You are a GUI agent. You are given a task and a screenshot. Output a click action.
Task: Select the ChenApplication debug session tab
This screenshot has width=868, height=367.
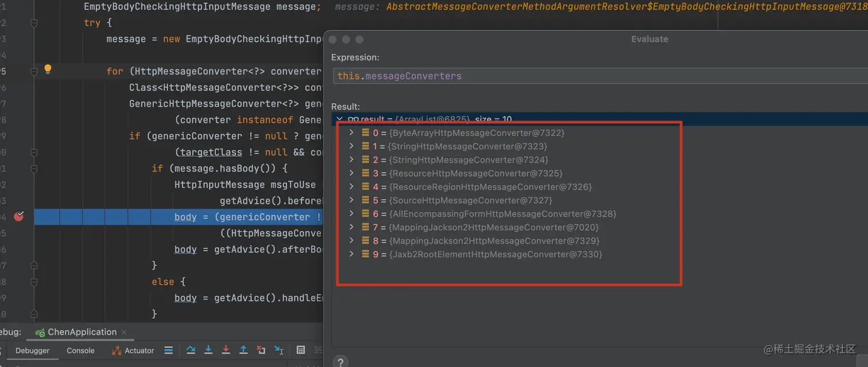[82, 332]
